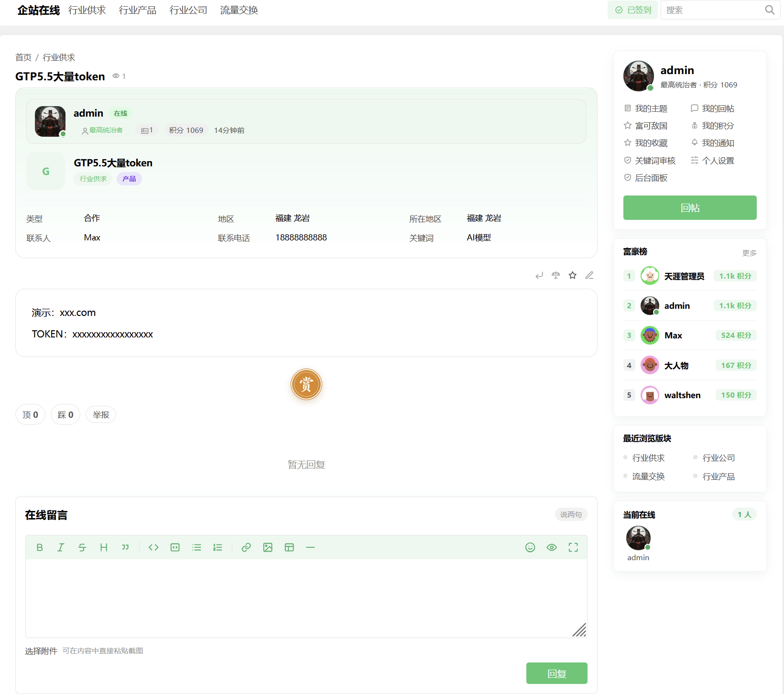Click inside the 在线留言 message text area
This screenshot has width=784, height=694.
(306, 598)
